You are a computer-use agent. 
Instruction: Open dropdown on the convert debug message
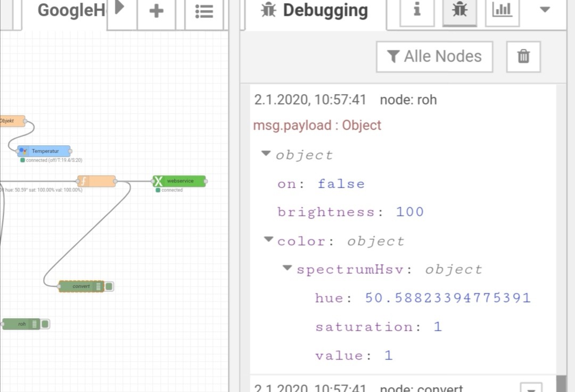[x=531, y=388]
